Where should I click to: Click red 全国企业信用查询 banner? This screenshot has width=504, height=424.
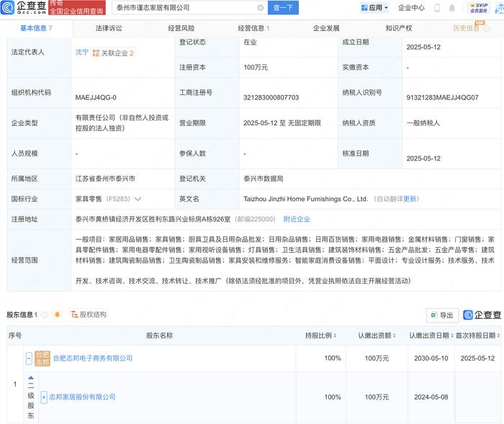click(77, 8)
